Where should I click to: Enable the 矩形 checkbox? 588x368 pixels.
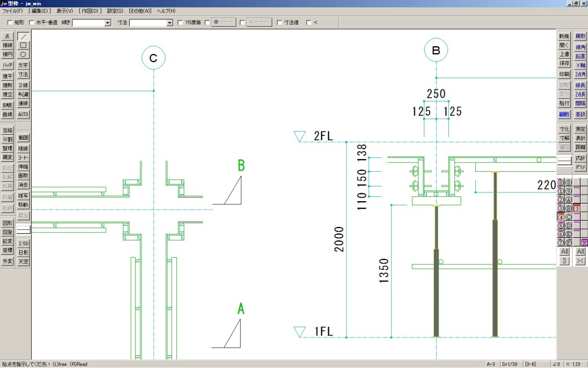10,23
